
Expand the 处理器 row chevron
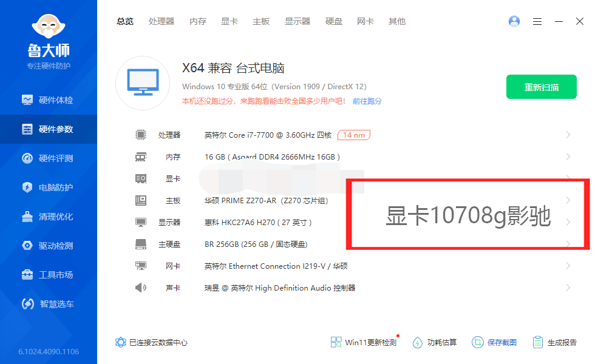pos(568,135)
